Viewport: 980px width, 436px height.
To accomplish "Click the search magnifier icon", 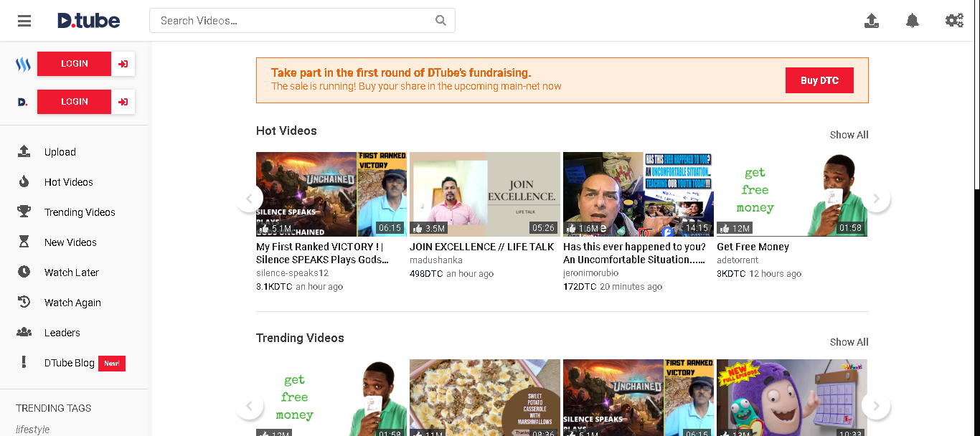I will click(x=440, y=20).
